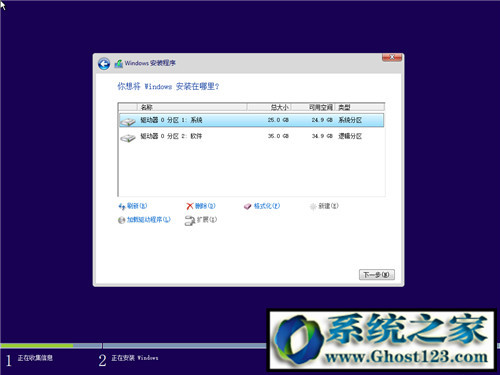Create a new partition via 新建(E)
This screenshot has height=375, width=500.
coord(328,206)
